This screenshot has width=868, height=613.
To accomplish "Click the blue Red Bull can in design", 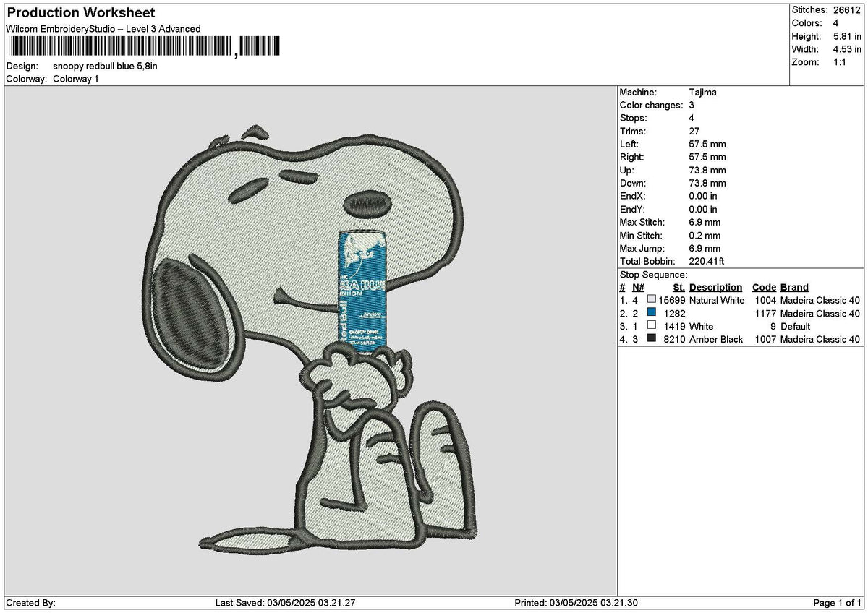I will [x=362, y=290].
